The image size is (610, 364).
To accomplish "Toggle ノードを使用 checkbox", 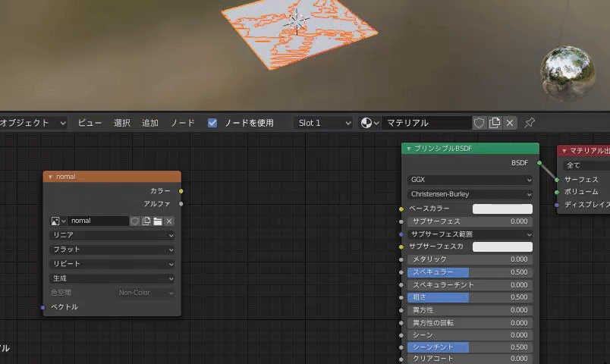I will click(212, 124).
